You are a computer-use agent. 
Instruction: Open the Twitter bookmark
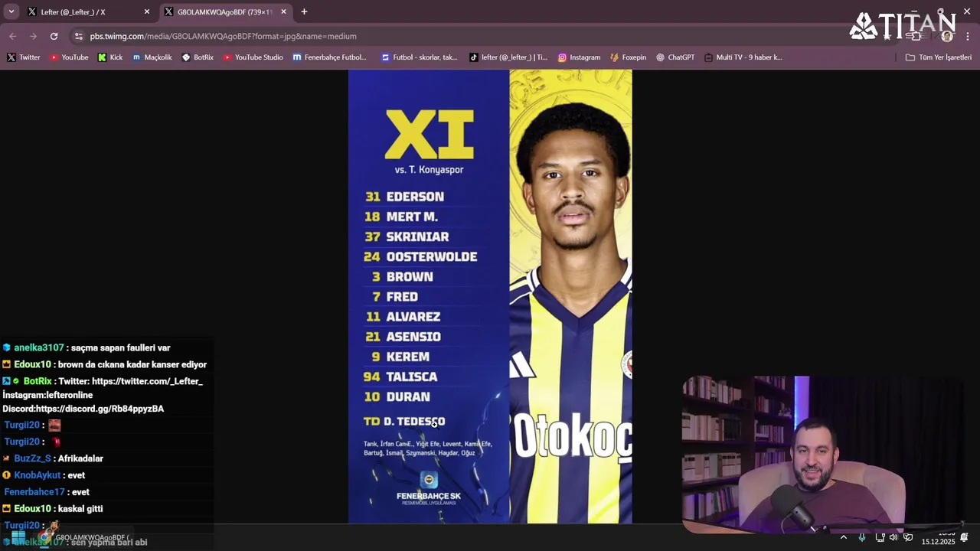(23, 57)
